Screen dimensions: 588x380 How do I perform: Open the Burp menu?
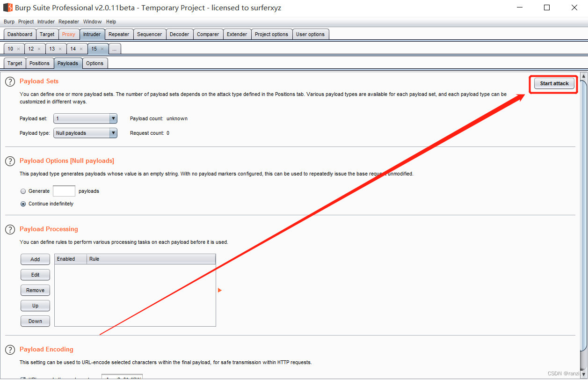pyautogui.click(x=9, y=22)
